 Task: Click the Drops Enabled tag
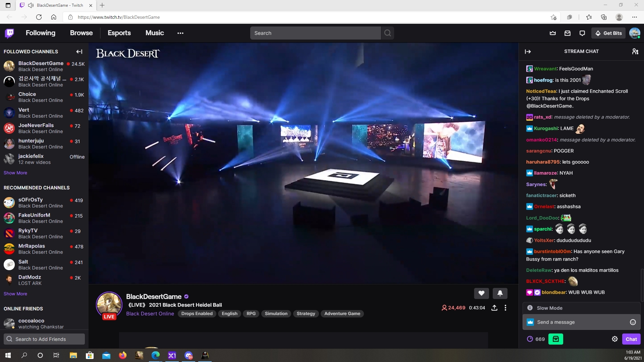197,313
